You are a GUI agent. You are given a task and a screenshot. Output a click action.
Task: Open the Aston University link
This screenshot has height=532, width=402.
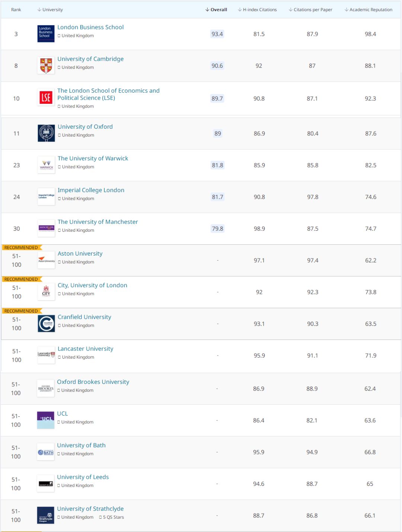(x=80, y=254)
